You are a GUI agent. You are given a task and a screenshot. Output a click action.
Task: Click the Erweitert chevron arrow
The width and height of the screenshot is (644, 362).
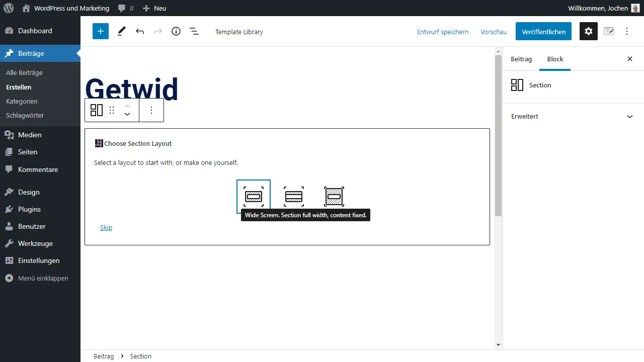click(x=630, y=117)
